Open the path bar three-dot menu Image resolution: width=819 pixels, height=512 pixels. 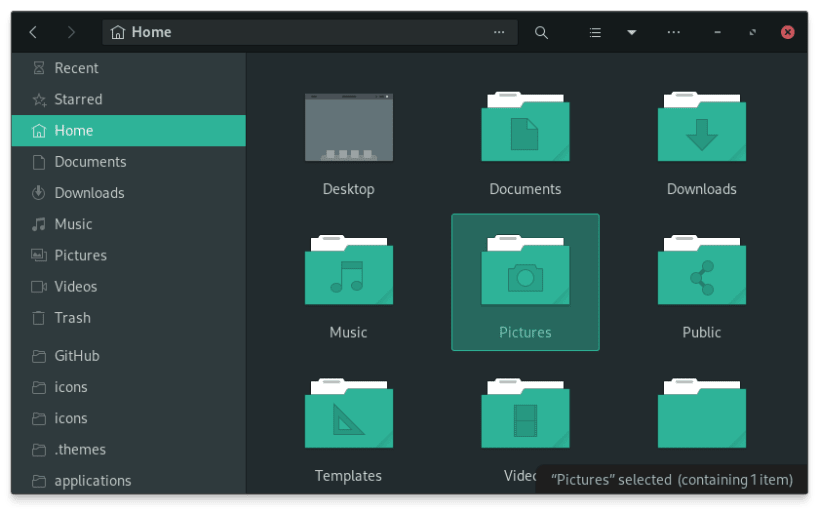tap(499, 32)
